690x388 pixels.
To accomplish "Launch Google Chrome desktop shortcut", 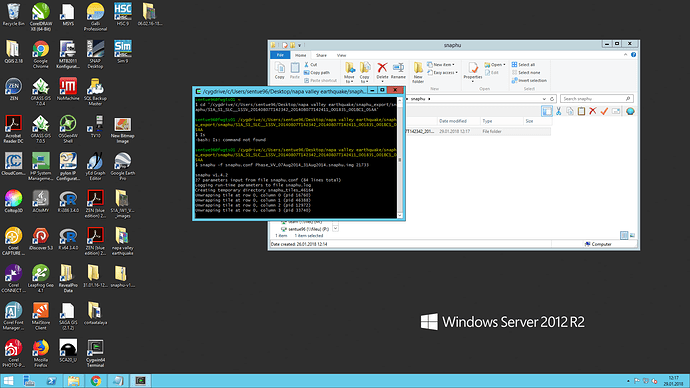I will coord(40,54).
